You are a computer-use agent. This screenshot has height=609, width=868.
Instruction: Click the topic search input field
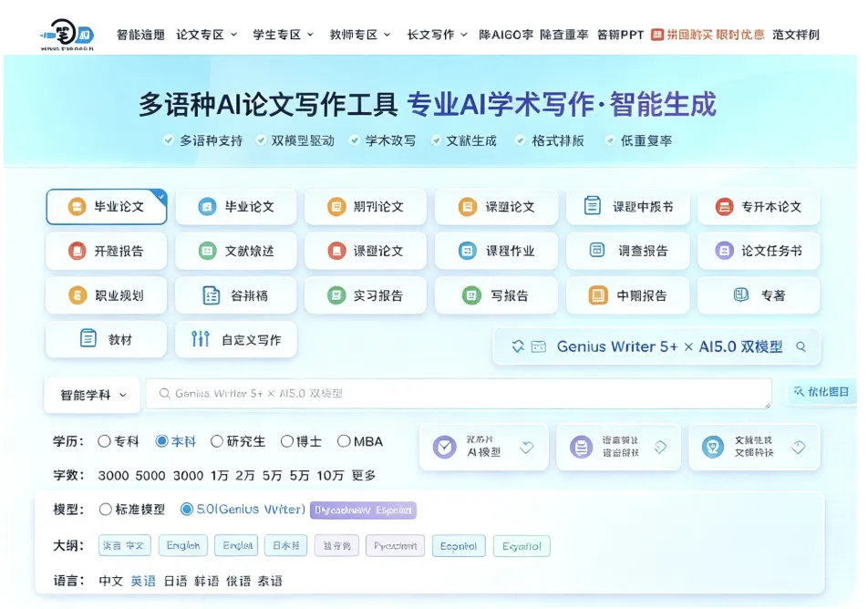(x=459, y=394)
